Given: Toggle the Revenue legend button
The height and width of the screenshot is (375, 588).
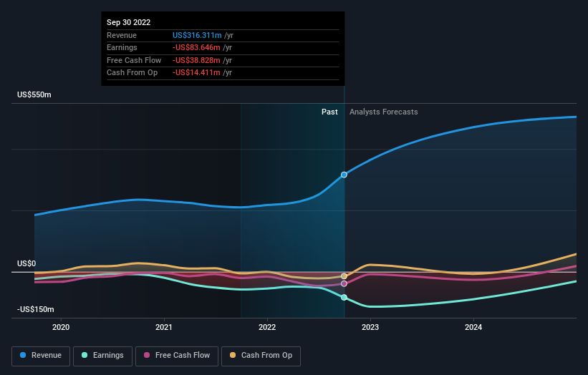Looking at the screenshot, I should pyautogui.click(x=41, y=356).
